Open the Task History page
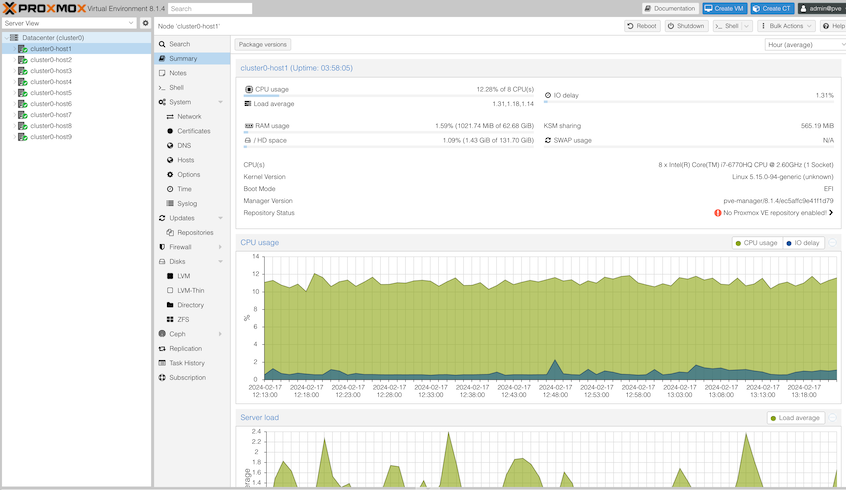Image resolution: width=846 pixels, height=490 pixels. 186,363
